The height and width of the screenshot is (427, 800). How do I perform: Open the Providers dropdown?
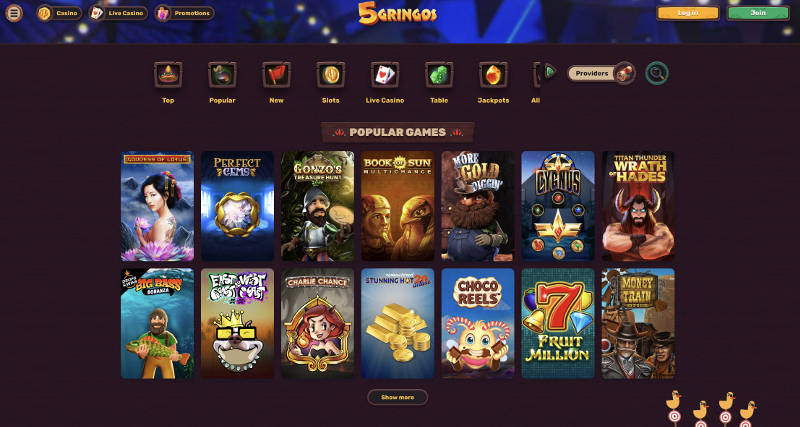pyautogui.click(x=601, y=73)
